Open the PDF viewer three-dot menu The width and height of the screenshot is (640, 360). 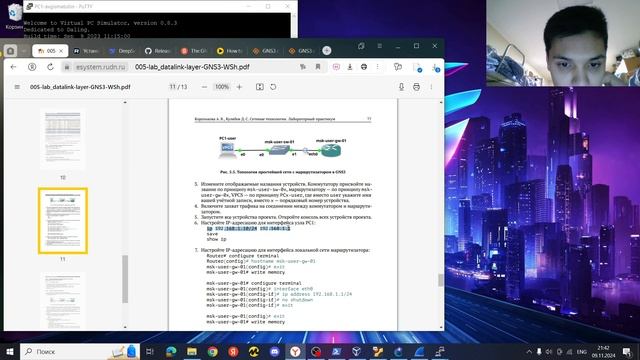tap(431, 87)
